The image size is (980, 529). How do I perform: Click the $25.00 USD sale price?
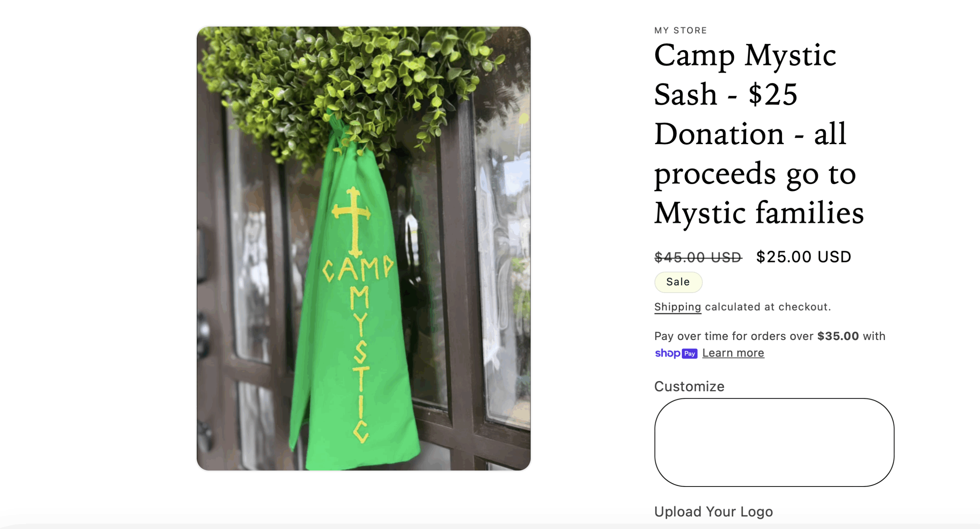(x=804, y=257)
